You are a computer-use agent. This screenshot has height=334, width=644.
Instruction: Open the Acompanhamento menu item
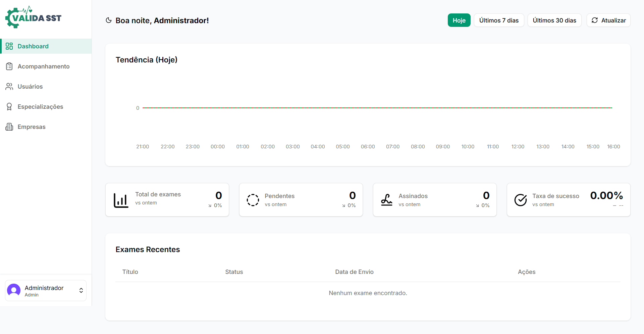[x=44, y=66]
